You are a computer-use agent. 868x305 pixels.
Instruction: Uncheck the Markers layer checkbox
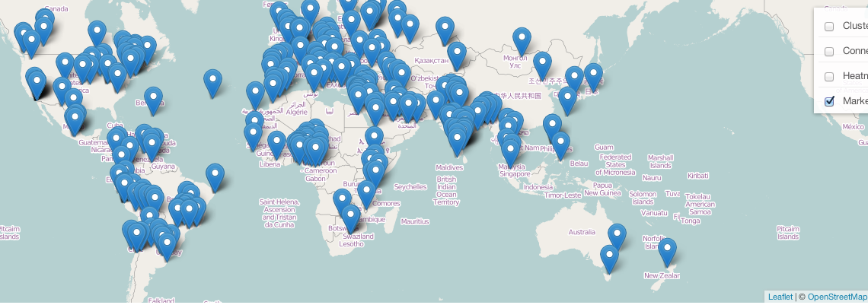click(829, 101)
